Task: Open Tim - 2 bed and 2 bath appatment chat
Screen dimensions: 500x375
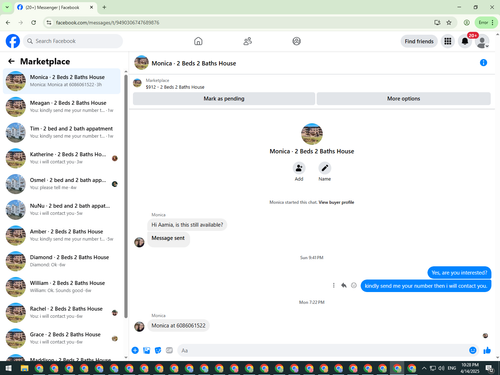Action: pos(62,132)
